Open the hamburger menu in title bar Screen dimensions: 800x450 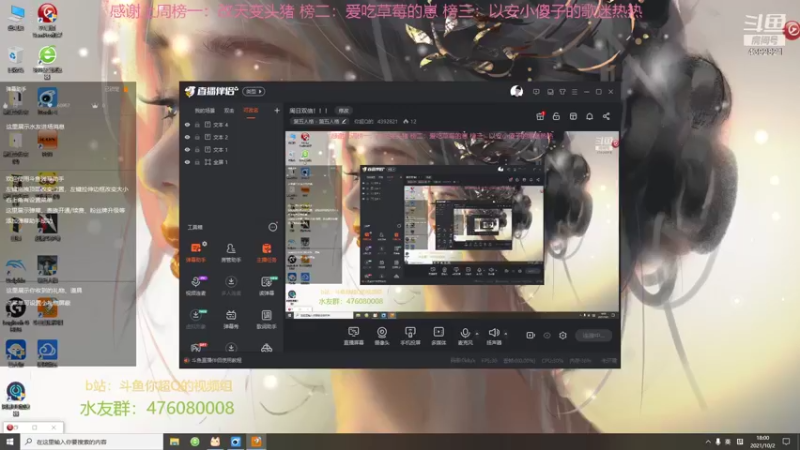coord(574,92)
